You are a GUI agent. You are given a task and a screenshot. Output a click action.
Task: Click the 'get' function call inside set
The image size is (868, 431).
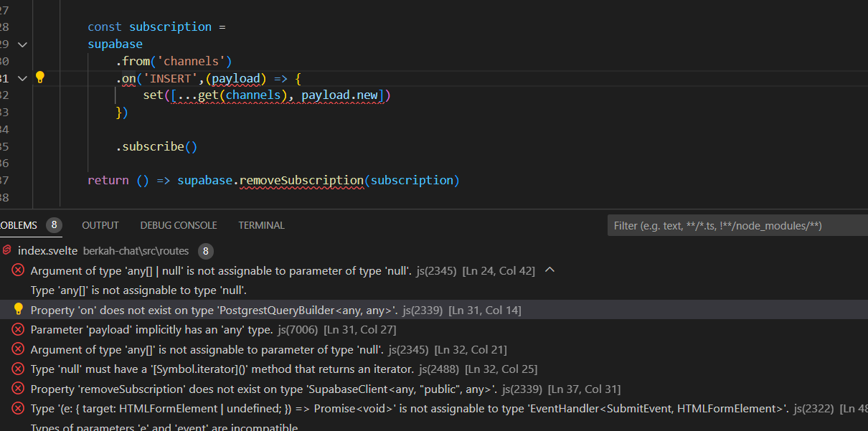pyautogui.click(x=208, y=95)
